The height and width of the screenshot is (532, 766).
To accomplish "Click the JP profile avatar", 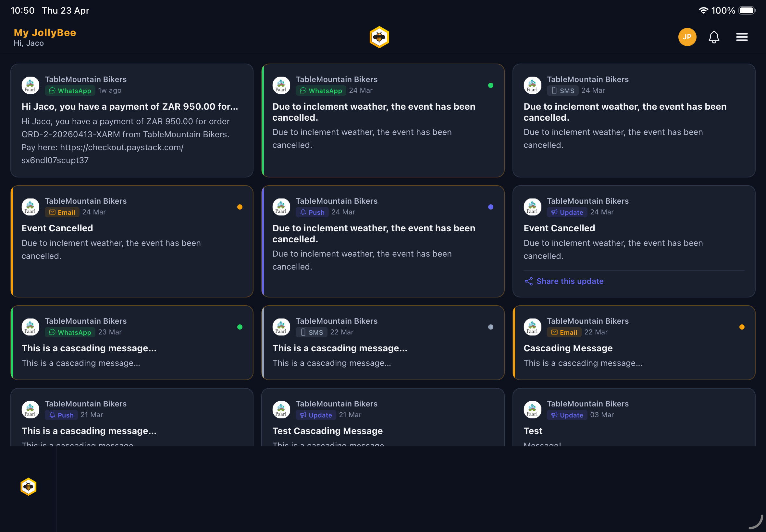I will pos(687,37).
